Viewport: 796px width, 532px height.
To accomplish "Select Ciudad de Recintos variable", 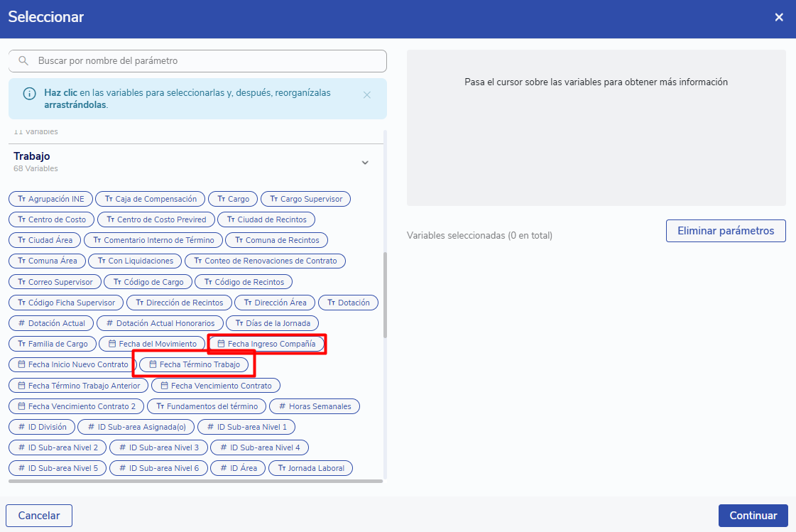I will pos(266,219).
